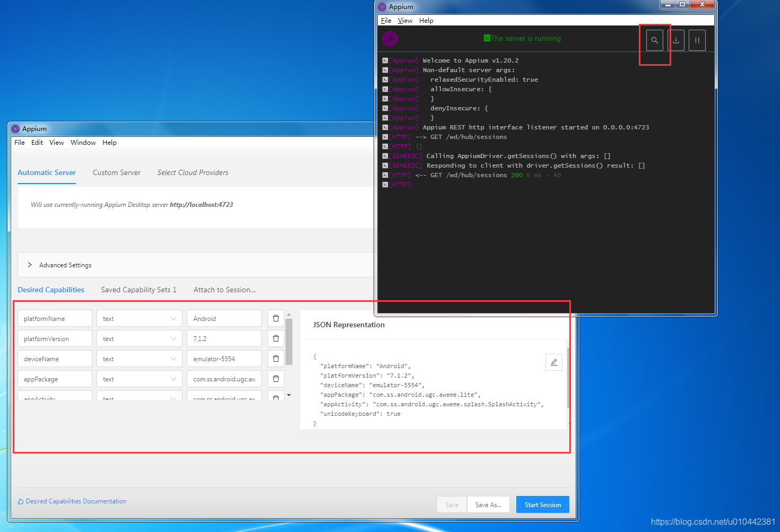This screenshot has height=532, width=780.
Task: Click Appium icon in inspector window title bar
Action: pyautogui.click(x=15, y=129)
